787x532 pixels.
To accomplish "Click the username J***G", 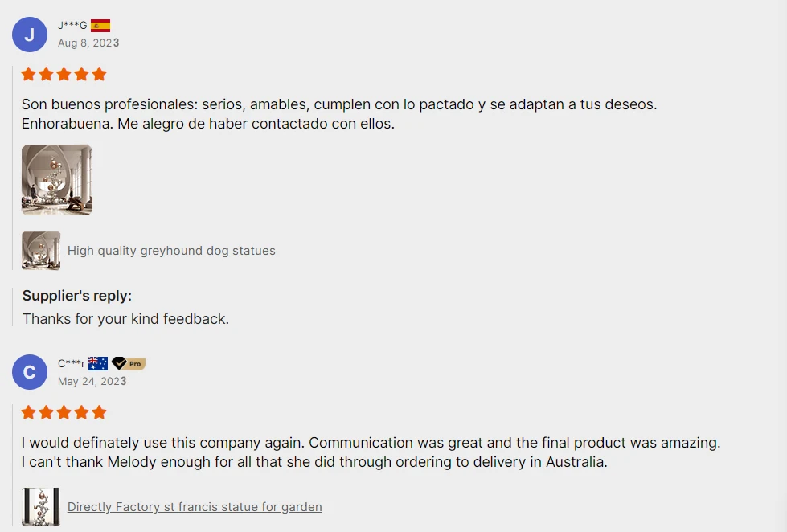I will (x=72, y=26).
